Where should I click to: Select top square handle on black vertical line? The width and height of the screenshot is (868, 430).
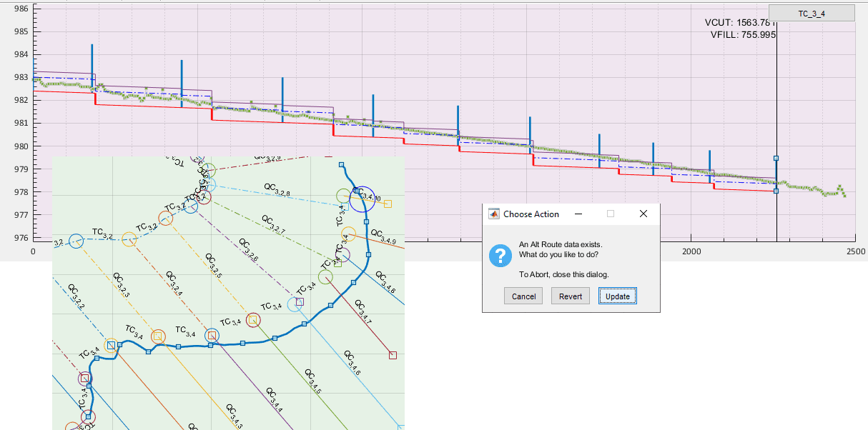(x=776, y=159)
